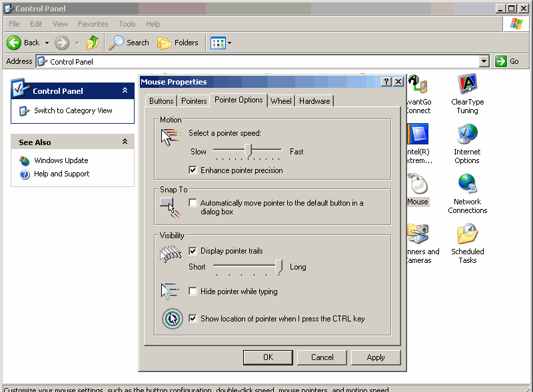Viewport: 533px width, 392px height.
Task: Expand the Address bar dropdown
Action: coord(484,61)
